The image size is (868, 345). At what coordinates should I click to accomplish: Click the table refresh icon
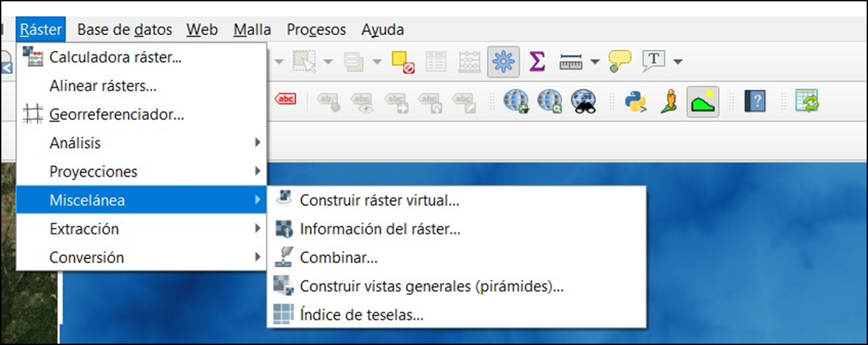[806, 102]
